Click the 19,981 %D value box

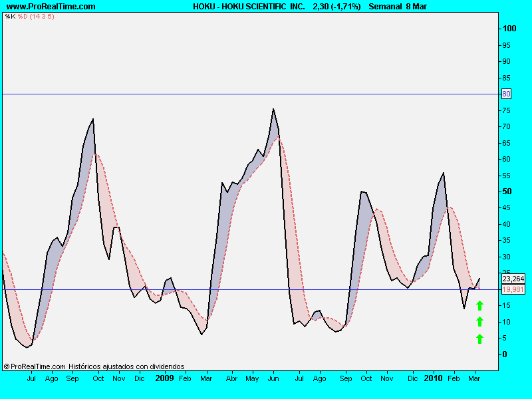click(x=513, y=289)
